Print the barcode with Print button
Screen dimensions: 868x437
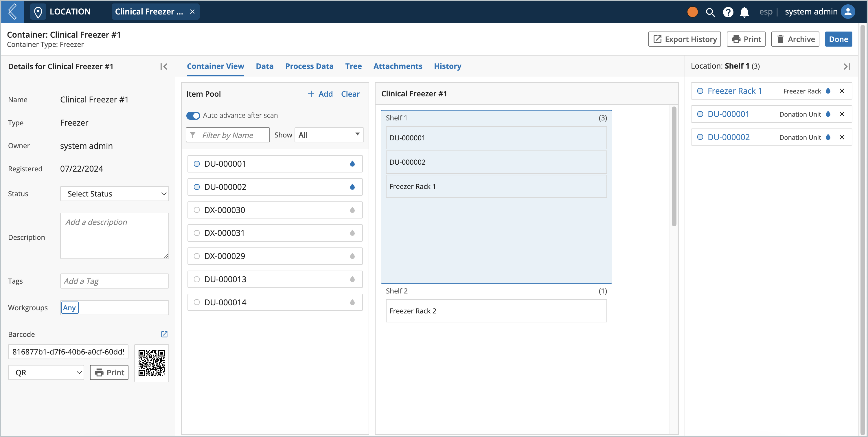point(109,372)
